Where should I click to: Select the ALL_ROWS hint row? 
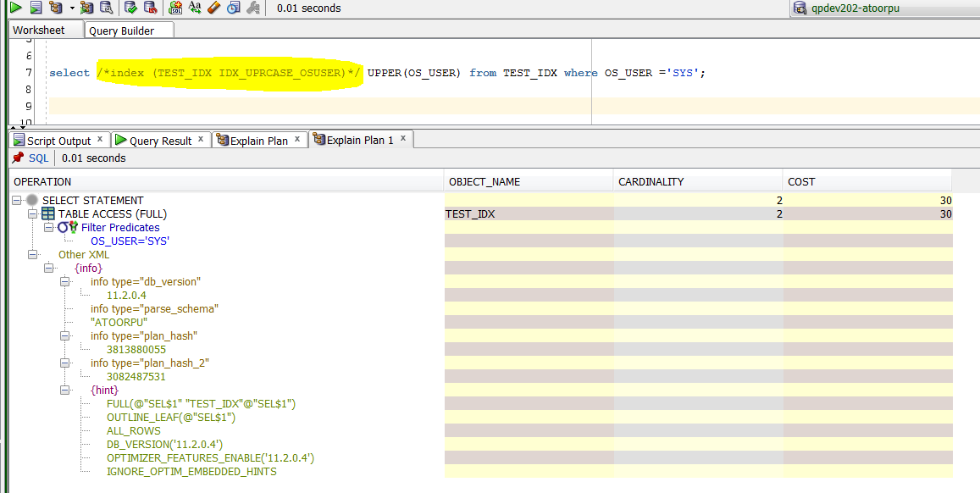[x=134, y=431]
